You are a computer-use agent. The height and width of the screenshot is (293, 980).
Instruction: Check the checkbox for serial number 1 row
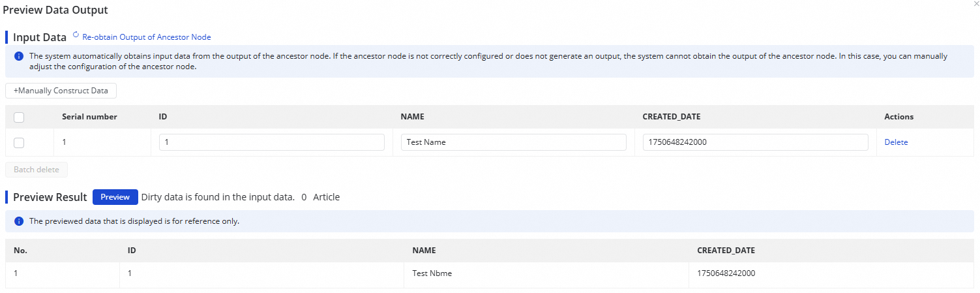pos(19,142)
